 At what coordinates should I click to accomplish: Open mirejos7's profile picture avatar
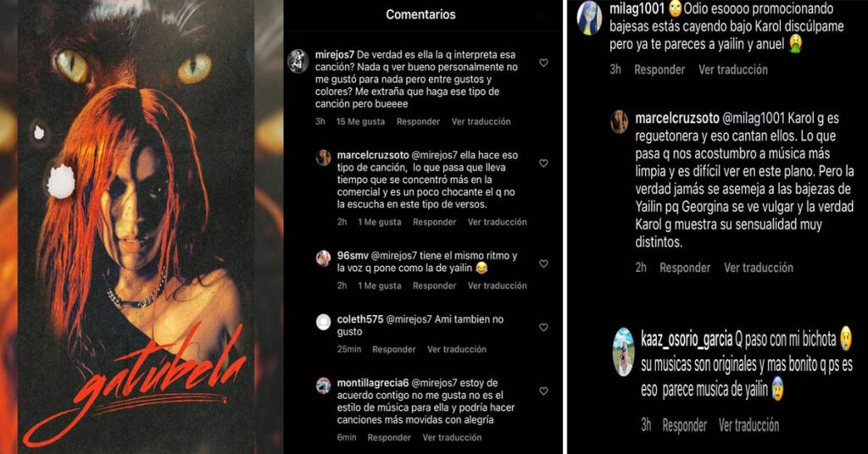coord(298,61)
